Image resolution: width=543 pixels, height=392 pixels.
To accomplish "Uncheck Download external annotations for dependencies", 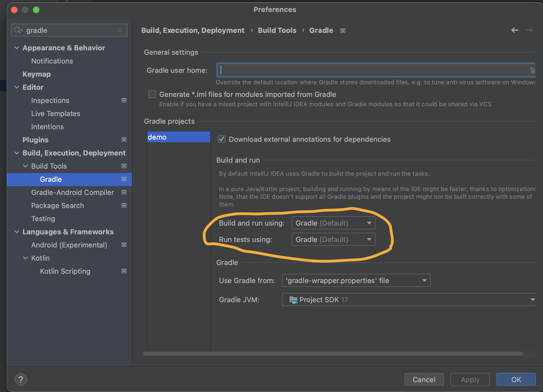I will [x=222, y=139].
